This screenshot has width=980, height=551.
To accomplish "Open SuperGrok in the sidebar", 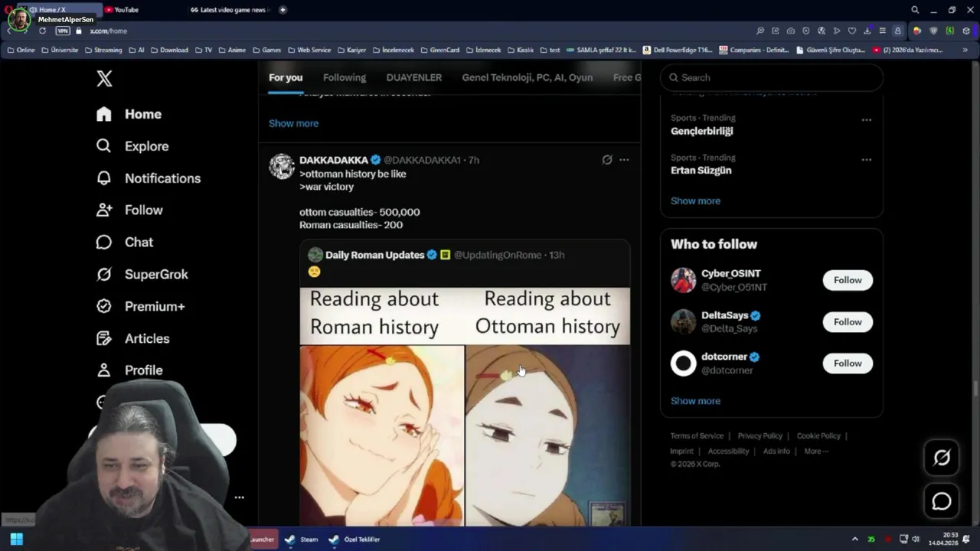I will pos(142,275).
